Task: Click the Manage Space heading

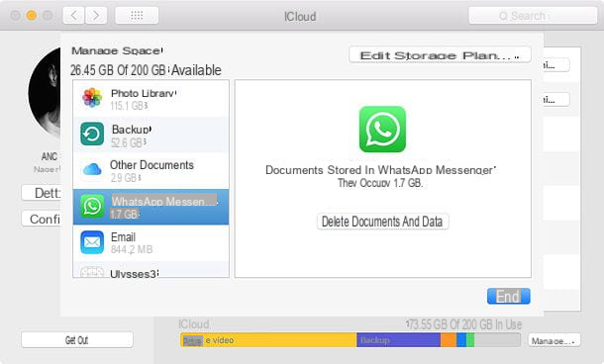Action: click(x=117, y=50)
